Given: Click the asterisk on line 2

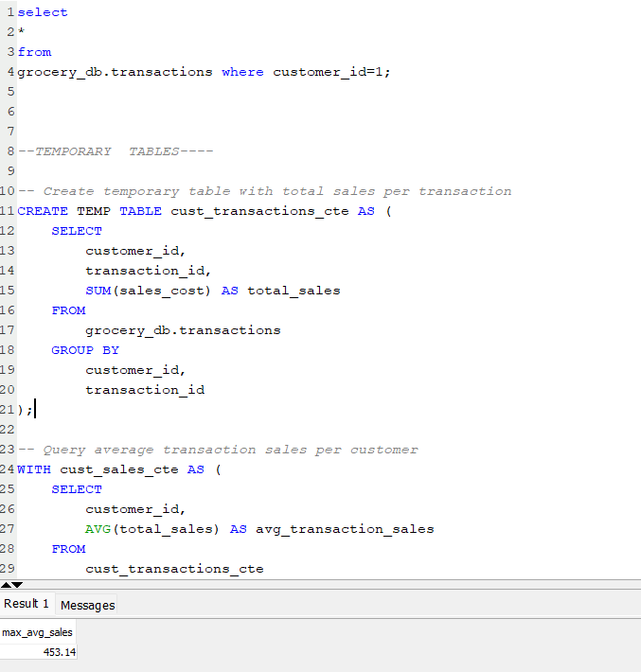Looking at the screenshot, I should [x=22, y=32].
